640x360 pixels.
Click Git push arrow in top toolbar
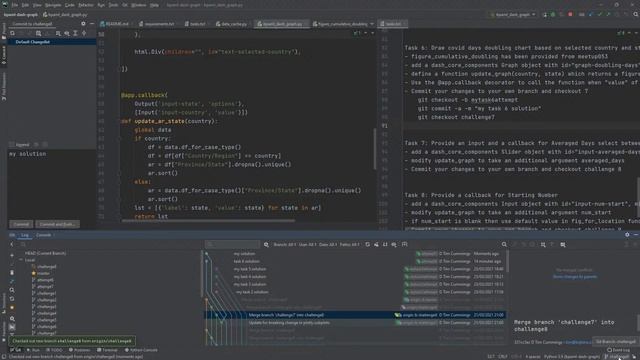pyautogui.click(x=608, y=14)
